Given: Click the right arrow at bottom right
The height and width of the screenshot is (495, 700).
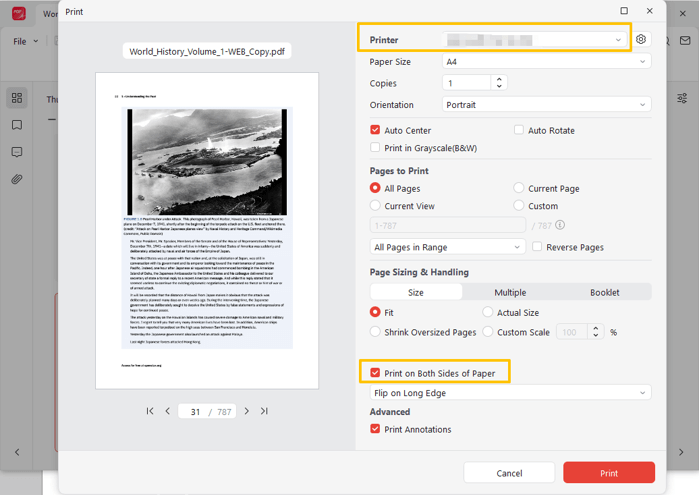Looking at the screenshot, I should pyautogui.click(x=681, y=452).
